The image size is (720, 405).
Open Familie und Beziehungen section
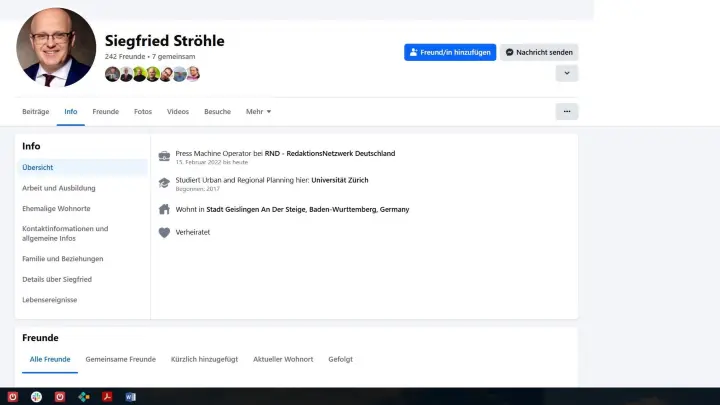62,259
